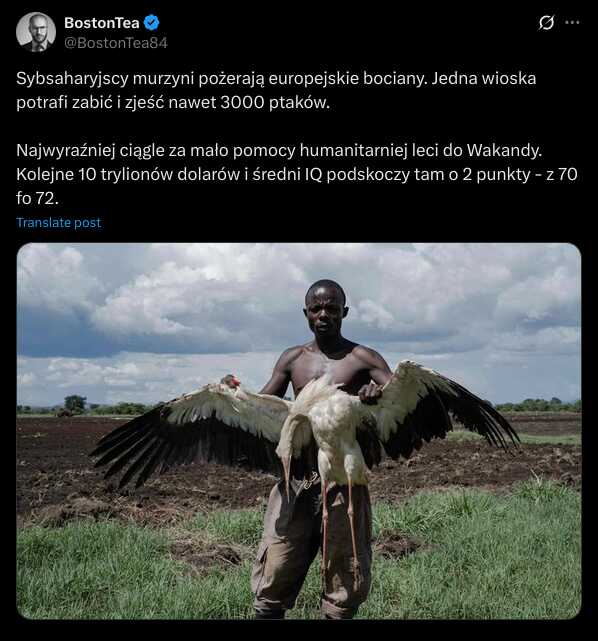Click the slashed-circle Grok button
Screen dimensions: 598x641
tap(546, 22)
